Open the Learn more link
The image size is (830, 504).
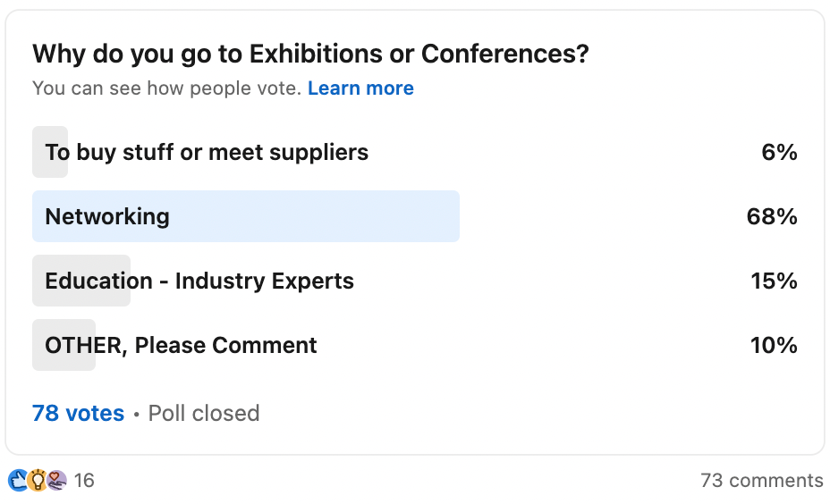(x=360, y=88)
